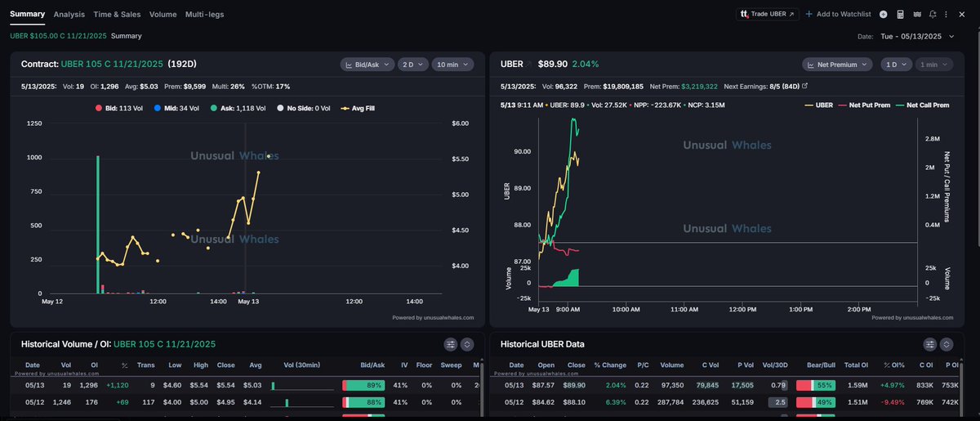Switch to the Volume tab
This screenshot has width=980, height=421.
click(163, 14)
